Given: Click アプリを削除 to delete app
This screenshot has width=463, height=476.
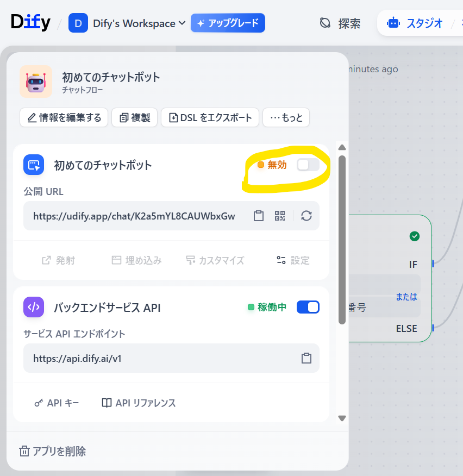Looking at the screenshot, I should coord(53,451).
